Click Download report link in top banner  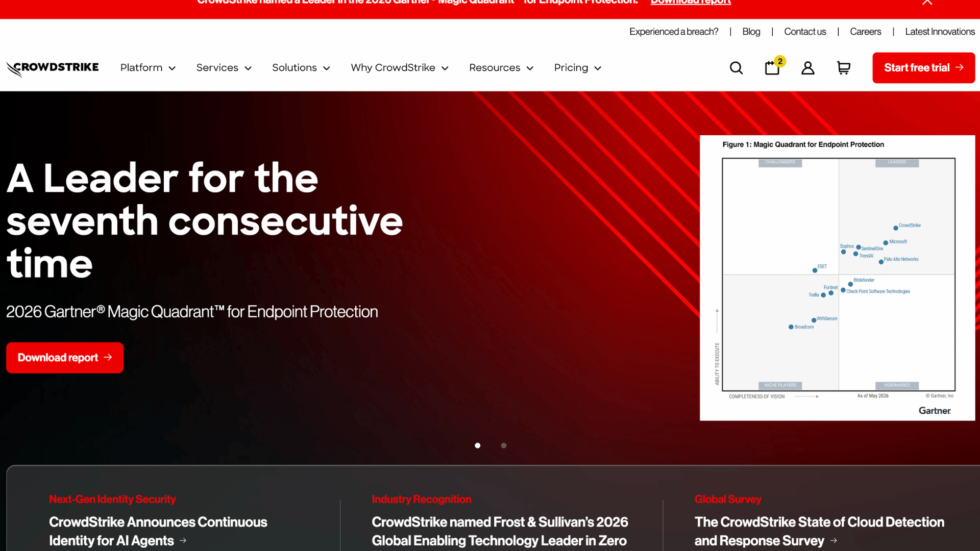click(x=691, y=3)
